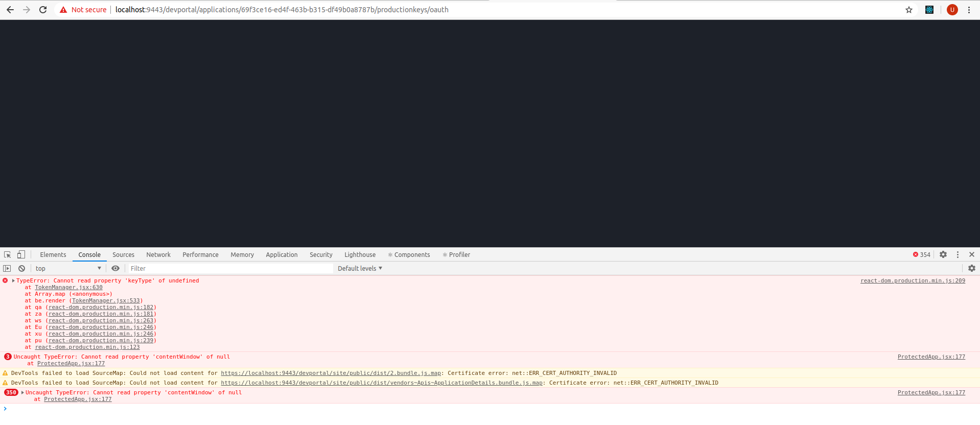Switch to the Performance tab
The height and width of the screenshot is (425, 980).
[x=200, y=254]
